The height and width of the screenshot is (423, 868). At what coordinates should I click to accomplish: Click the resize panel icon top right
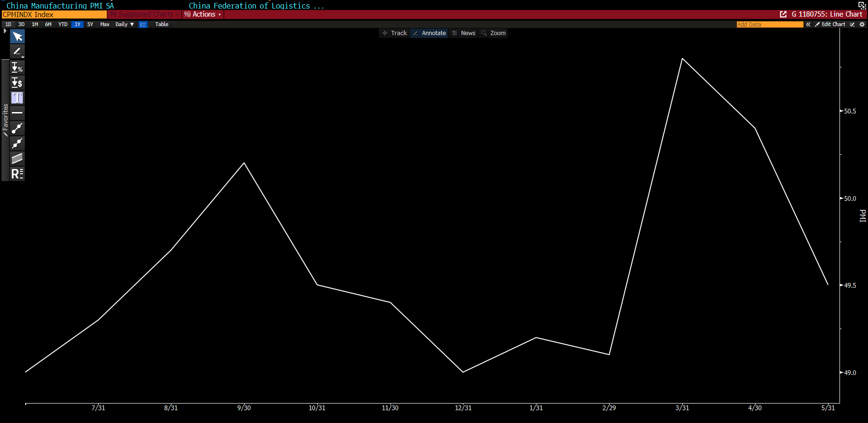click(862, 5)
